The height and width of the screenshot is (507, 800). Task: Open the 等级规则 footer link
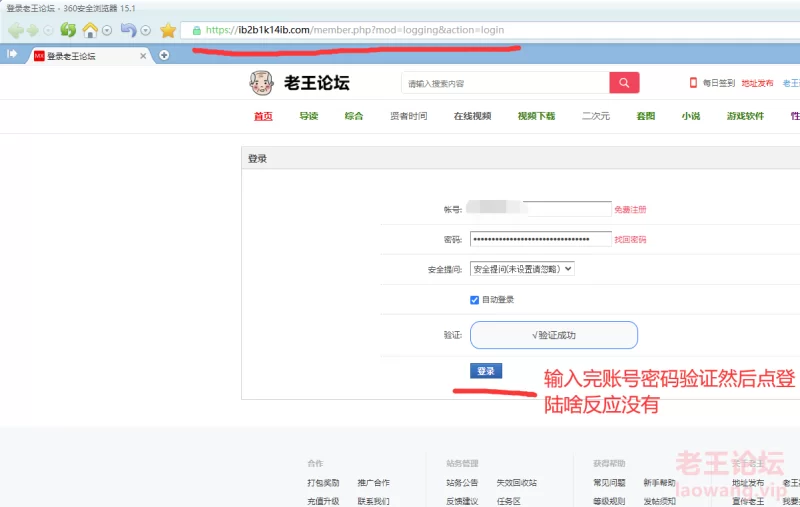coord(609,501)
